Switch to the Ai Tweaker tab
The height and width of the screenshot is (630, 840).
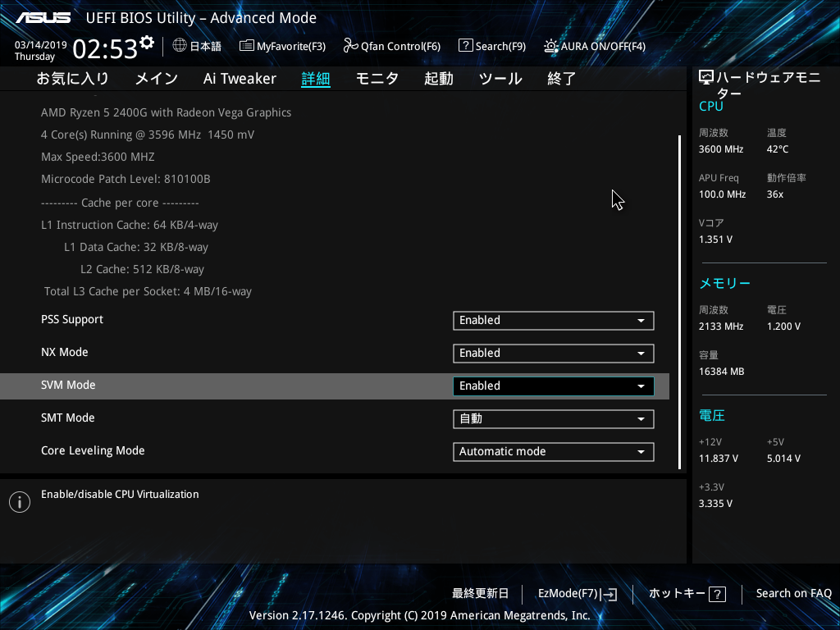coord(240,79)
